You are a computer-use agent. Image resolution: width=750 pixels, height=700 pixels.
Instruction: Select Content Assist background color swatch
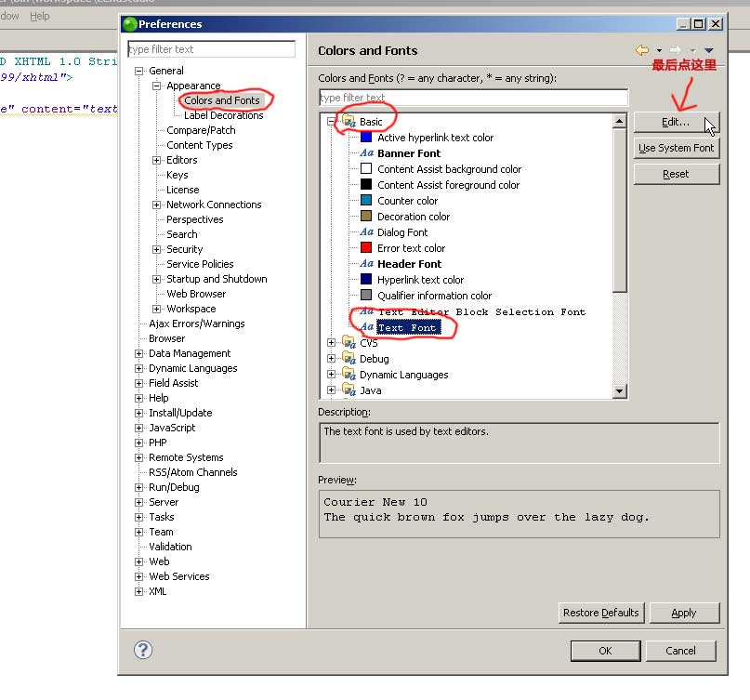point(366,169)
